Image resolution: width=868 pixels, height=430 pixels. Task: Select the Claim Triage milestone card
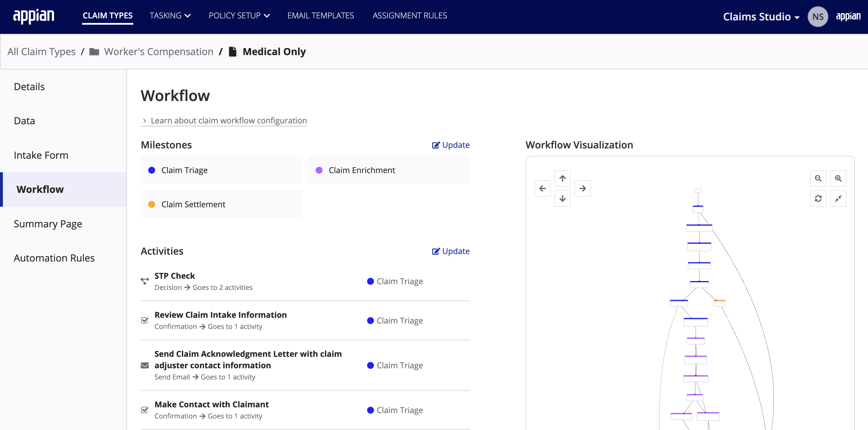(x=221, y=170)
